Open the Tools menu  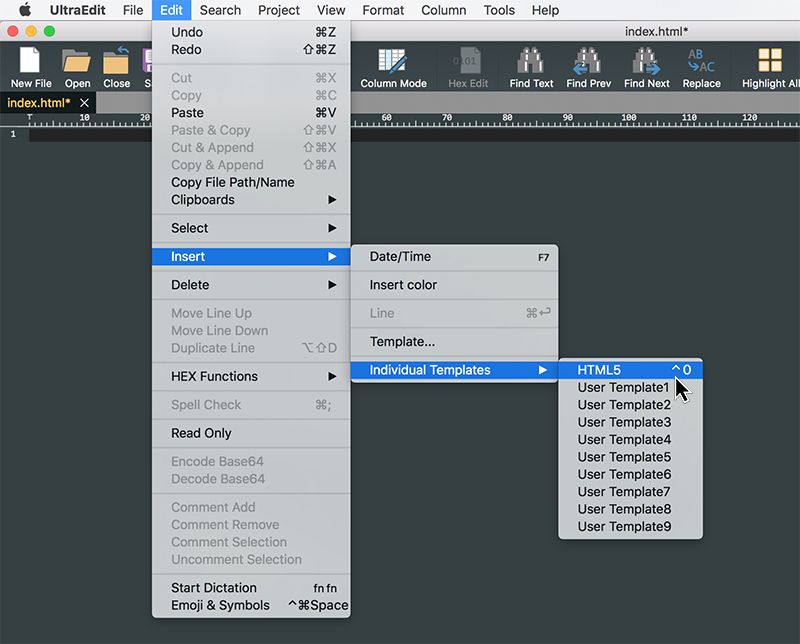[499, 10]
